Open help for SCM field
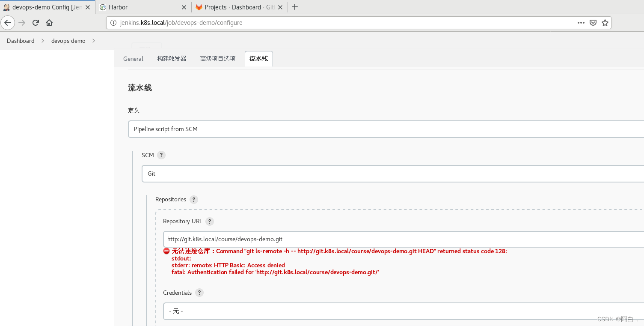644x326 pixels. (x=161, y=155)
